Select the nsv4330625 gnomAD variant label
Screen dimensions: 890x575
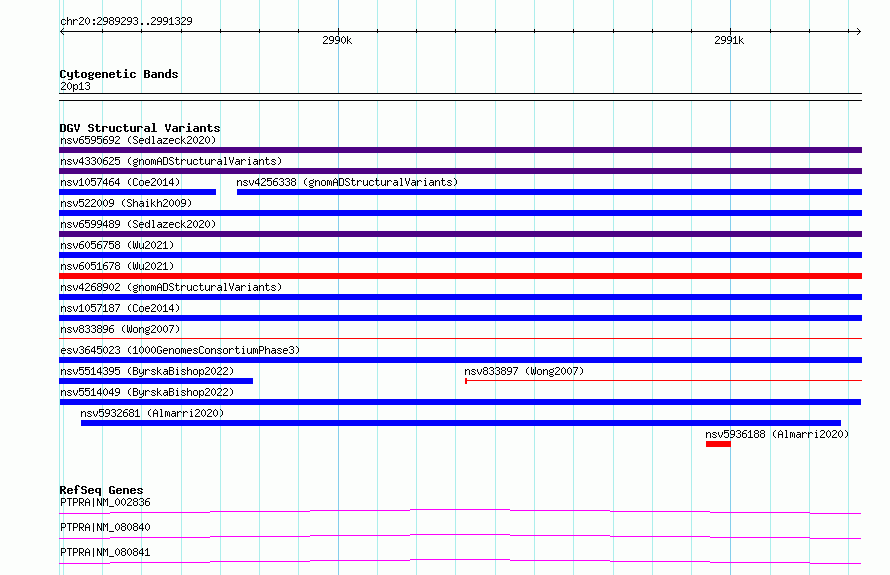pyautogui.click(x=171, y=161)
